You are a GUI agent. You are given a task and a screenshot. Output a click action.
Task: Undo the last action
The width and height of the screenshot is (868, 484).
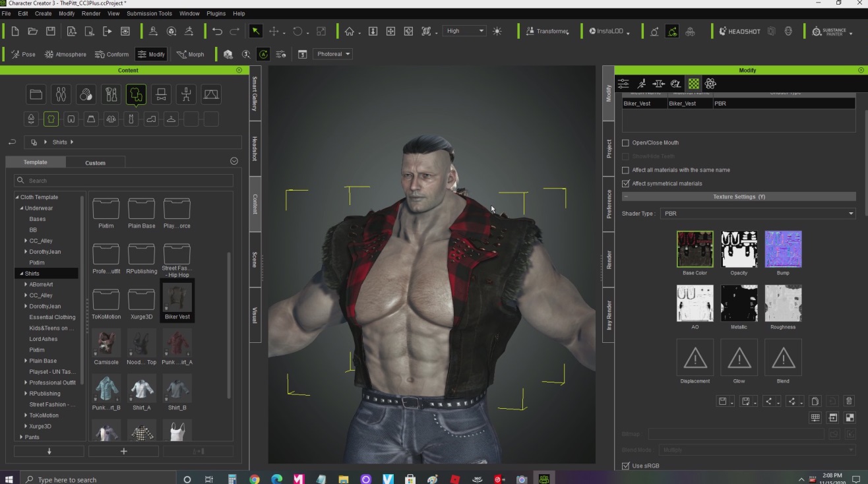(x=217, y=31)
